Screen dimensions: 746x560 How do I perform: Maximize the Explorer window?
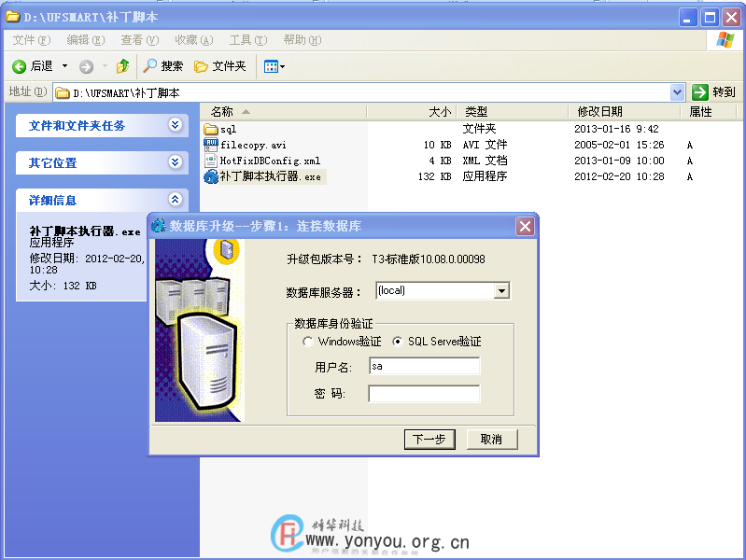pyautogui.click(x=710, y=18)
